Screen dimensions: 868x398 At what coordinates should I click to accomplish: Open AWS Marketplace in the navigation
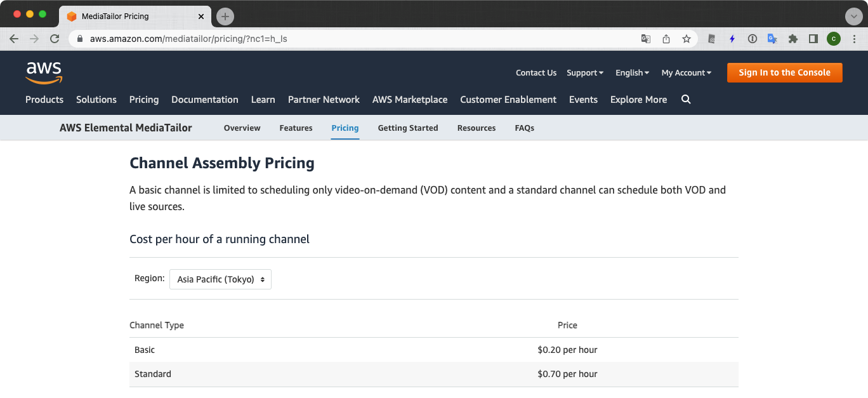coord(410,100)
